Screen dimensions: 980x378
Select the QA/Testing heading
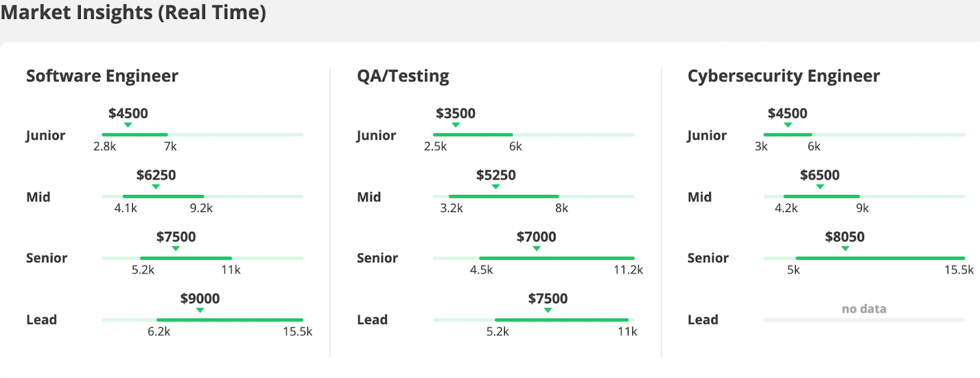403,76
